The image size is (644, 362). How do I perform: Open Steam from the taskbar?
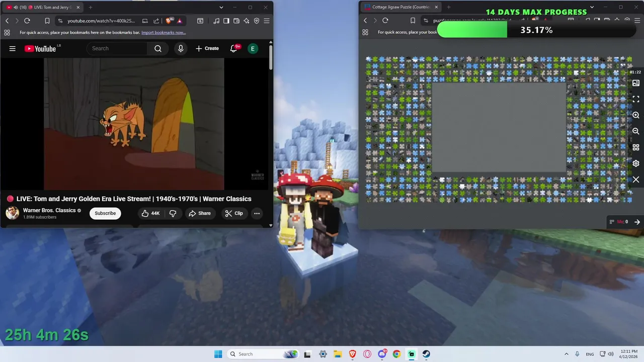(426, 354)
